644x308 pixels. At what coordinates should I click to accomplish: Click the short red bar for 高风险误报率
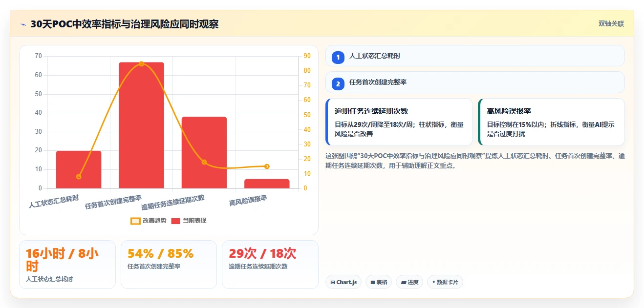point(267,184)
